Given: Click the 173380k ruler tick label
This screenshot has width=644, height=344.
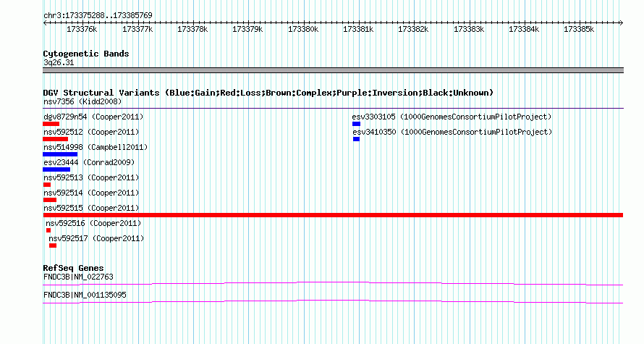Looking at the screenshot, I should pos(303,29).
